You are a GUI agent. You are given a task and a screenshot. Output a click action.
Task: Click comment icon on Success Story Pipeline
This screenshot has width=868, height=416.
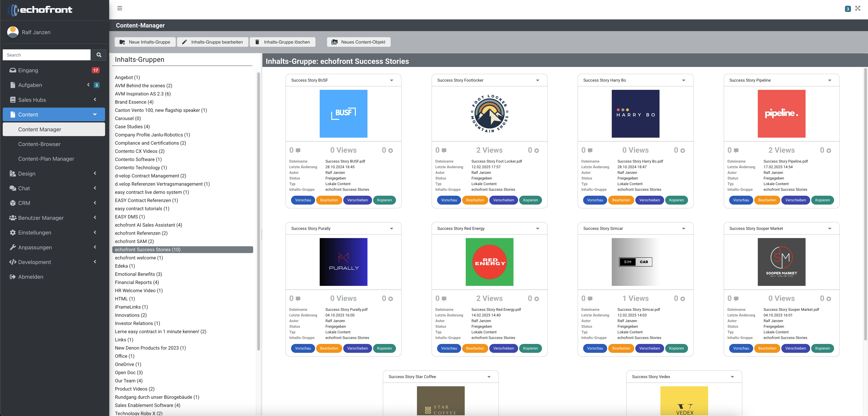[736, 150]
